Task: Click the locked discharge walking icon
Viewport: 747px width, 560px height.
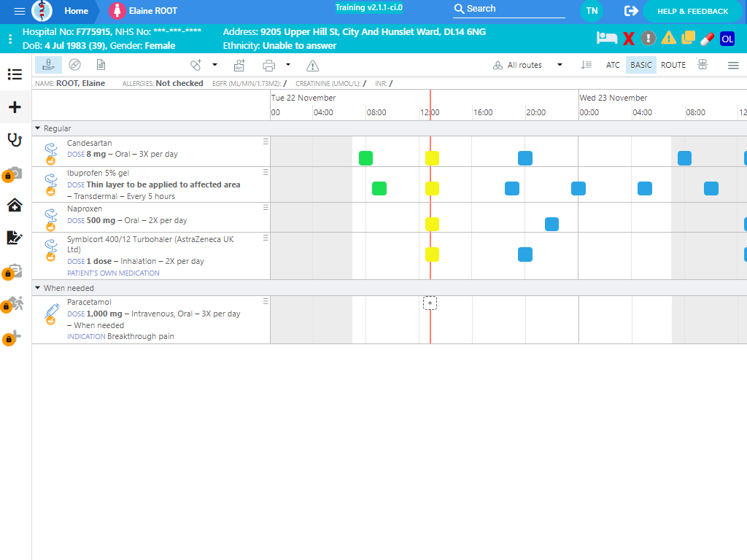Action: (13, 304)
